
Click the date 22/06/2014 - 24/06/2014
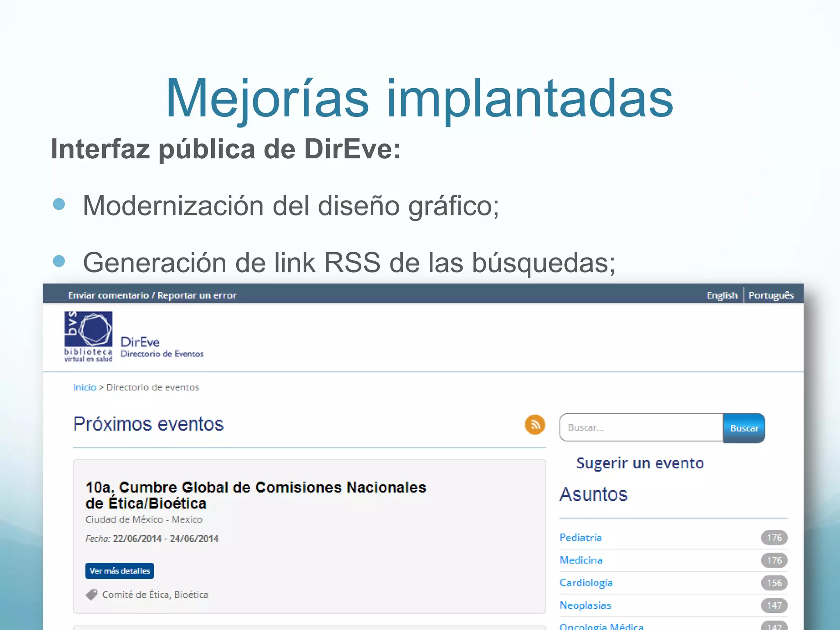coord(166,539)
